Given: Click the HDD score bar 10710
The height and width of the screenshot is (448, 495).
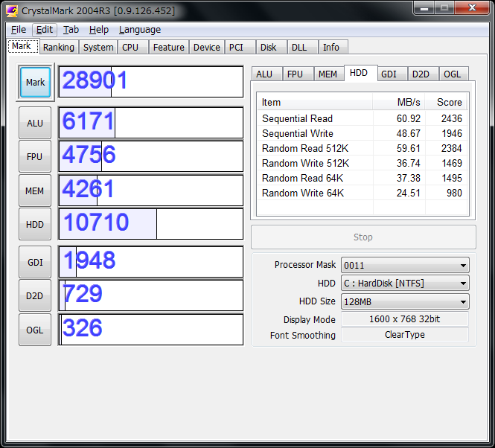Looking at the screenshot, I should (151, 224).
